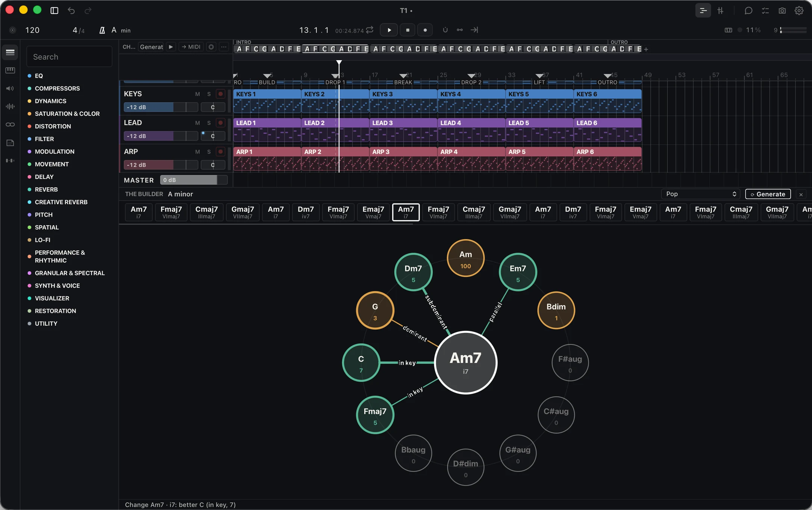This screenshot has height=510, width=812.
Task: Toggle the sidebar panel icon
Action: [x=55, y=11]
